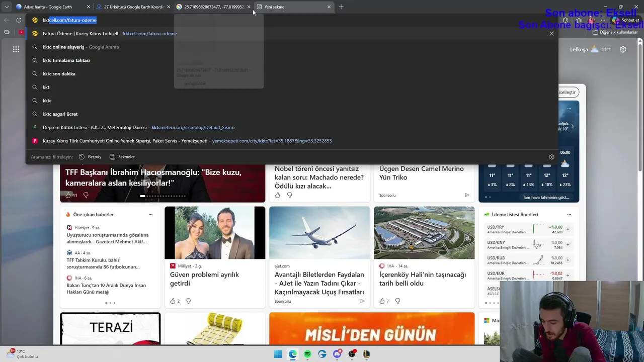Open the app launcher grid icon

click(16, 49)
